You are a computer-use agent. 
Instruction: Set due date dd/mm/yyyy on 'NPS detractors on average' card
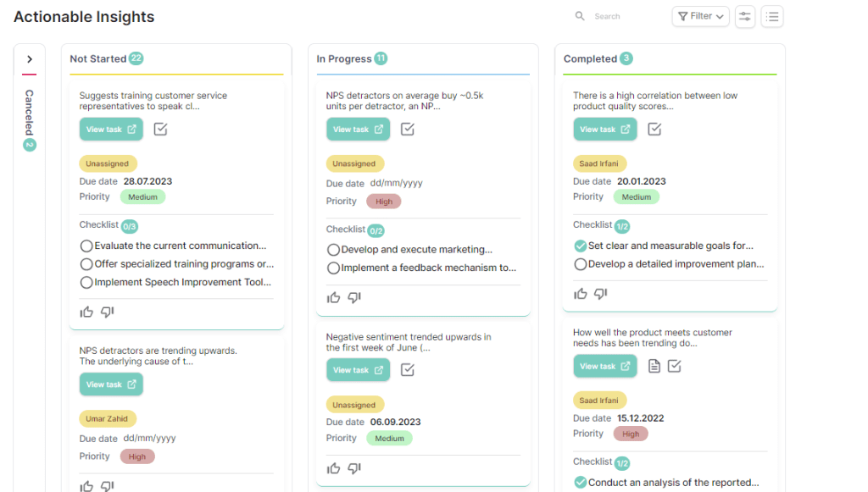(397, 183)
